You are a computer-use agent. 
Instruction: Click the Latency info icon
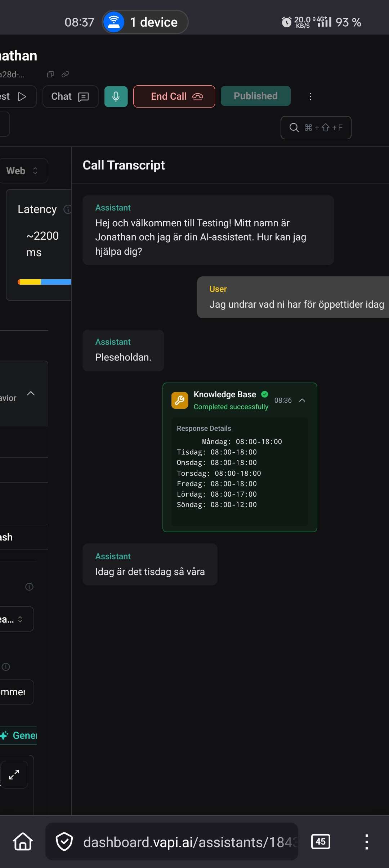[x=67, y=209]
